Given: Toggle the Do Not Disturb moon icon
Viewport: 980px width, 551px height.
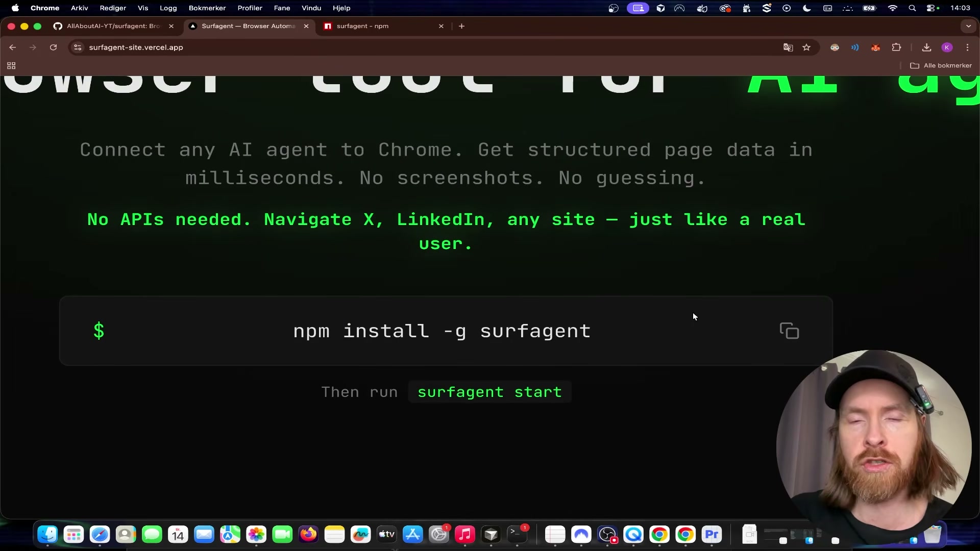Looking at the screenshot, I should [806, 8].
